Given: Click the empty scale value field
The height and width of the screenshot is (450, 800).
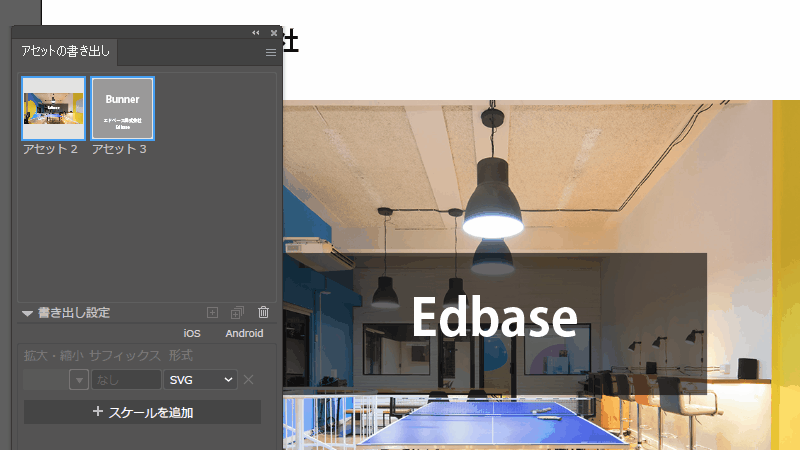Looking at the screenshot, I should click(x=46, y=380).
